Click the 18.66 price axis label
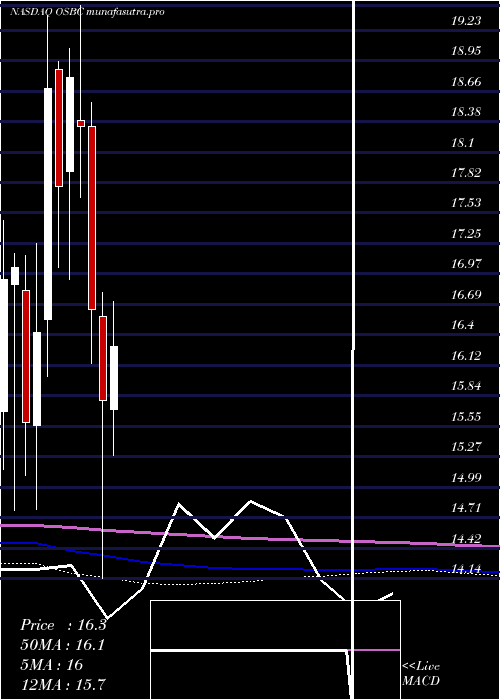Image resolution: width=500 pixels, height=700 pixels. tap(466, 81)
